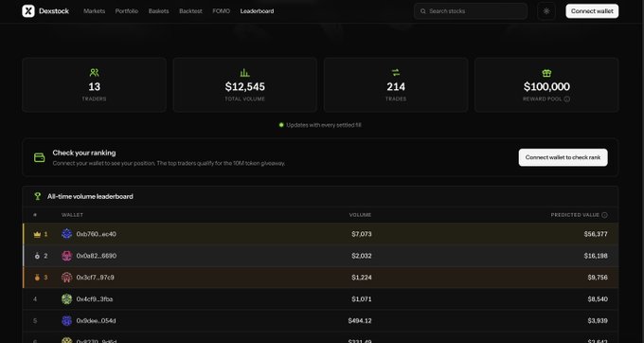This screenshot has width=644, height=343.
Task: Click Connect wallet to check rank
Action: pyautogui.click(x=563, y=157)
